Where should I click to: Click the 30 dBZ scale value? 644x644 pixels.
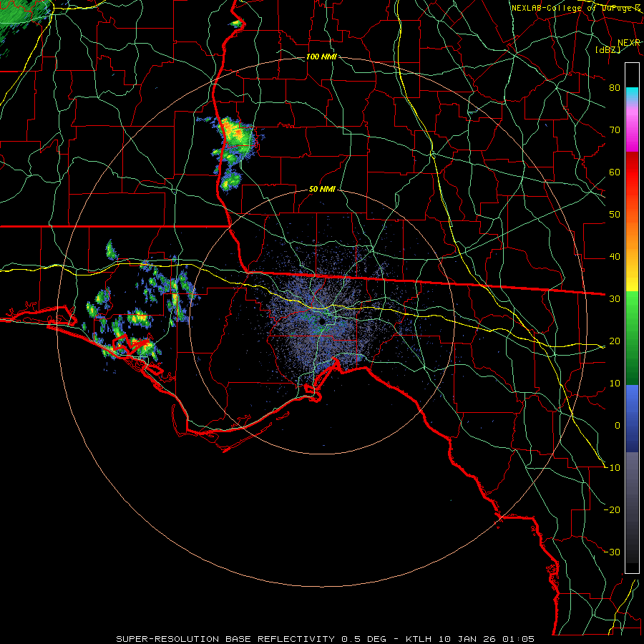[x=615, y=299]
